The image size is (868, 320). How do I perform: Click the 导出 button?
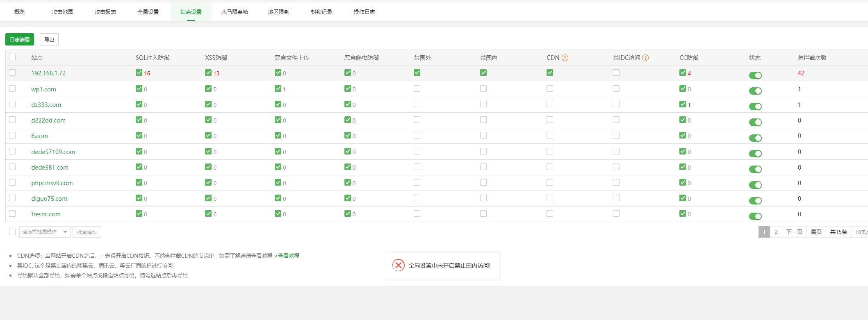tap(49, 40)
